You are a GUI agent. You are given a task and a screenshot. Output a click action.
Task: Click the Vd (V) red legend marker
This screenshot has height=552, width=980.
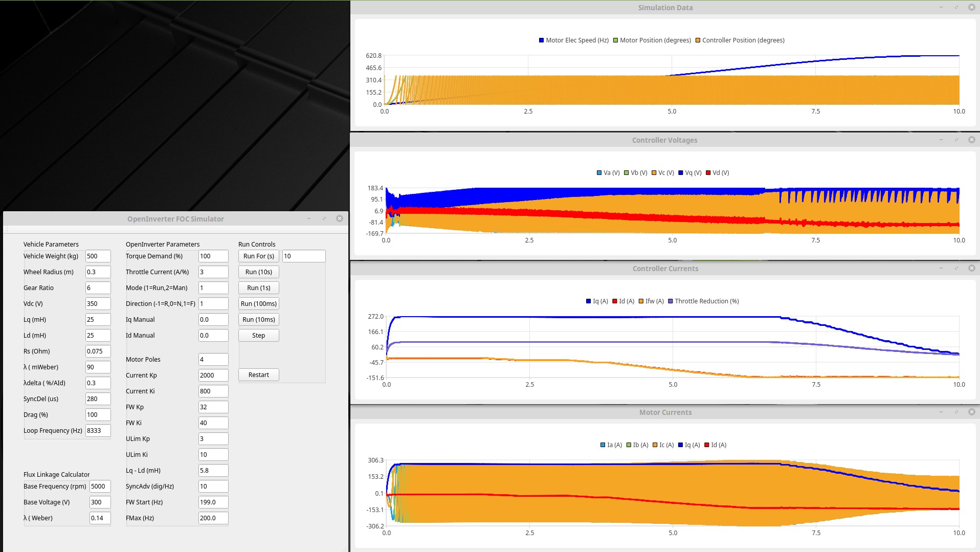(x=708, y=173)
